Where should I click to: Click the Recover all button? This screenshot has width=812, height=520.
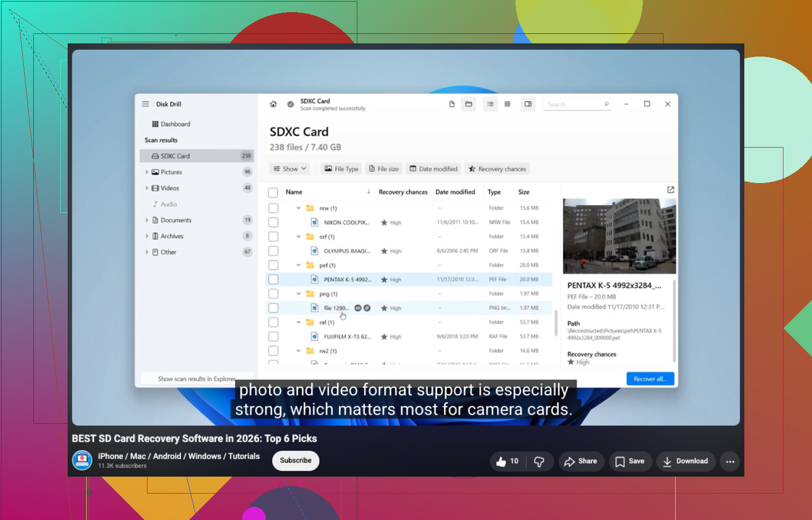pos(650,379)
